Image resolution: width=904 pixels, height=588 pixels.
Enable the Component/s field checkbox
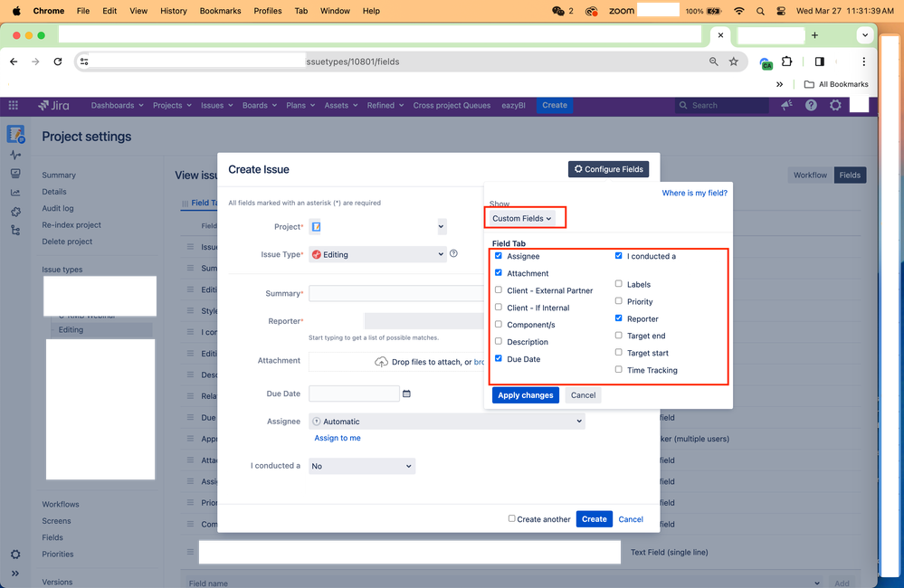pyautogui.click(x=499, y=324)
